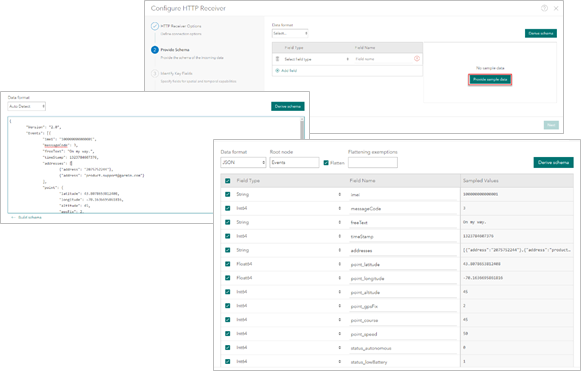Toggle the Flatten checkbox
Image resolution: width=581 pixels, height=371 pixels.
(x=326, y=163)
